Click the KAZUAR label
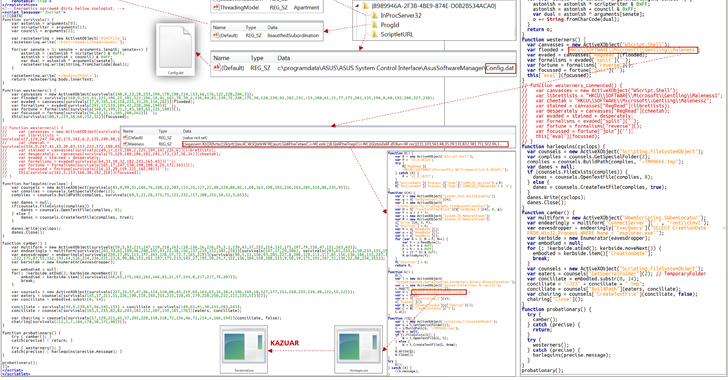Viewport: 728px width, 380px height. coord(285,343)
